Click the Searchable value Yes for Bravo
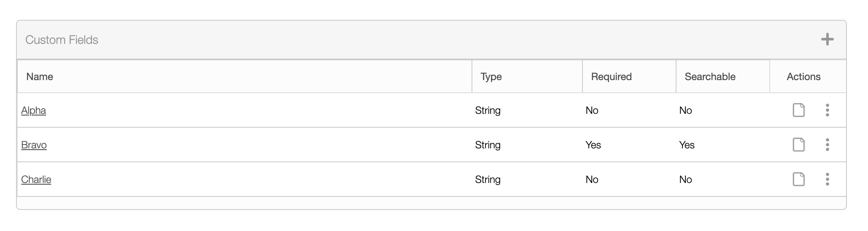868x231 pixels. pos(687,145)
